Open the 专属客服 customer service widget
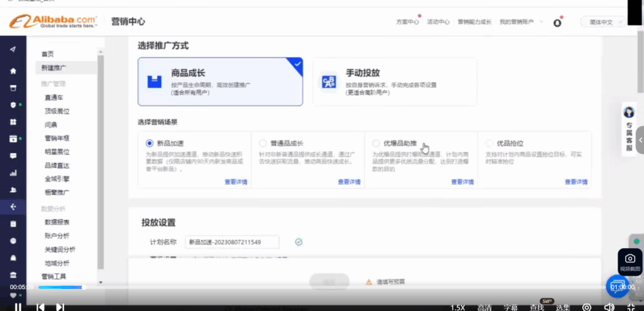 [x=629, y=129]
